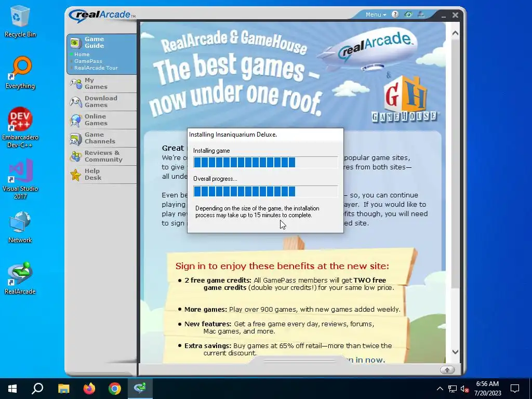532x399 pixels.
Task: Click the taskbar search icon
Action: tap(37, 389)
